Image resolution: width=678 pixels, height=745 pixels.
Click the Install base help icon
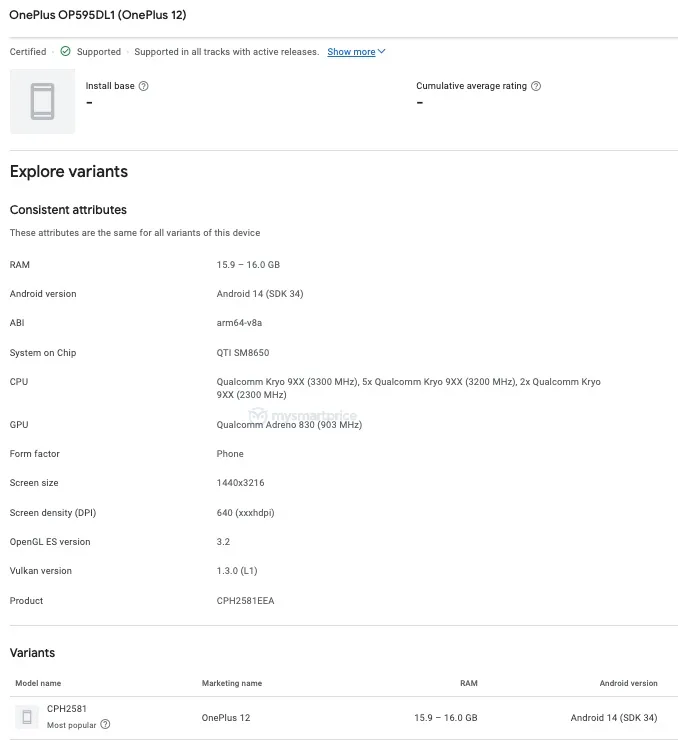tap(143, 86)
